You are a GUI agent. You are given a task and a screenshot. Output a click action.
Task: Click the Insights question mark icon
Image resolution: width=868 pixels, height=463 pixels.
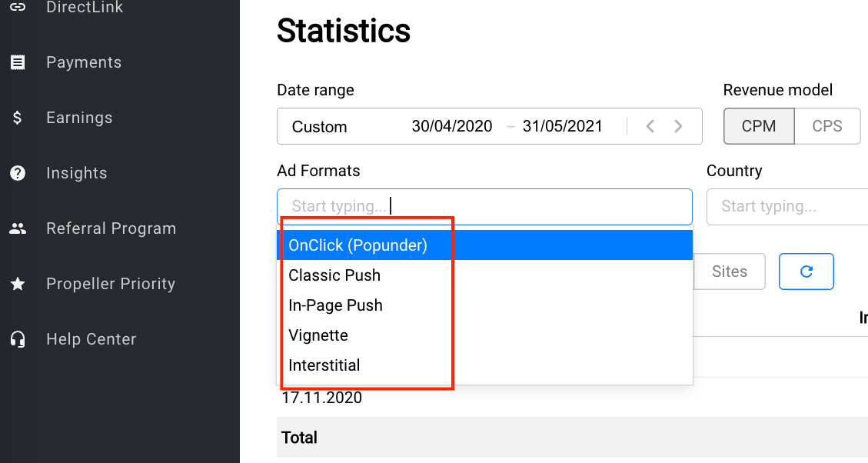click(18, 173)
